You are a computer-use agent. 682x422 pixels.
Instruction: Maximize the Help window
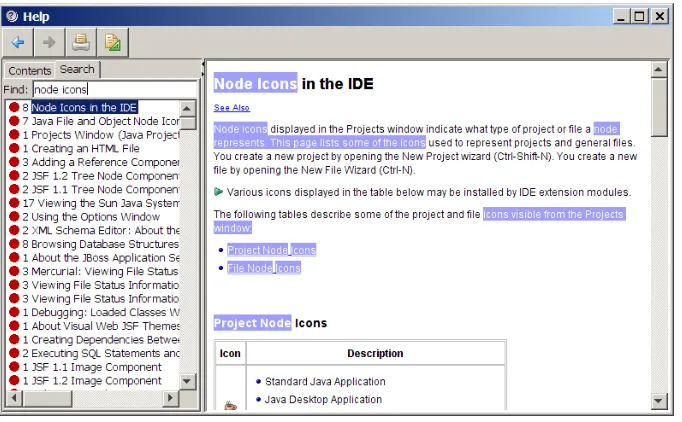coord(639,17)
